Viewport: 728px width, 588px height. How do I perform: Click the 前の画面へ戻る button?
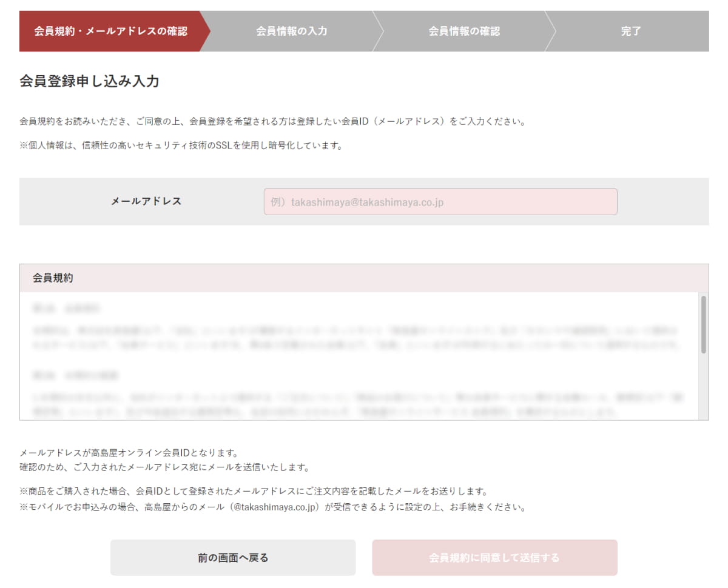[x=232, y=558]
